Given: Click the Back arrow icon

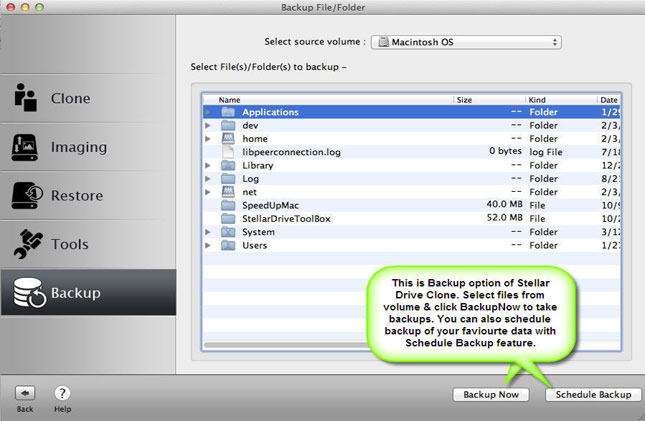Looking at the screenshot, I should tap(25, 393).
